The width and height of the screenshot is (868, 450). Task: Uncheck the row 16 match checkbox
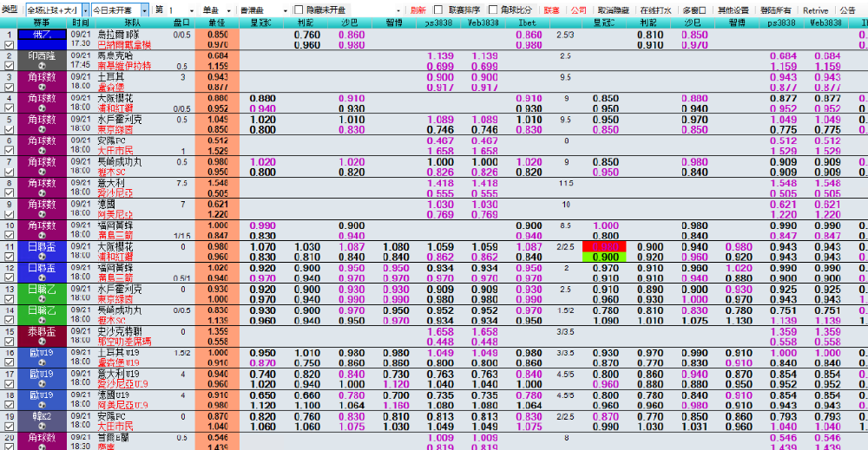pos(9,362)
